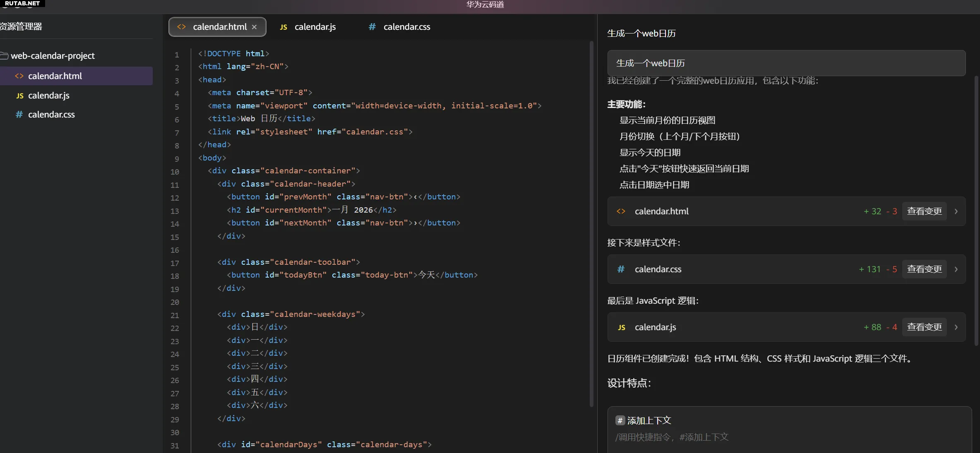Close the calendar.html editor tab
Viewport: 980px width, 453px height.
[254, 27]
